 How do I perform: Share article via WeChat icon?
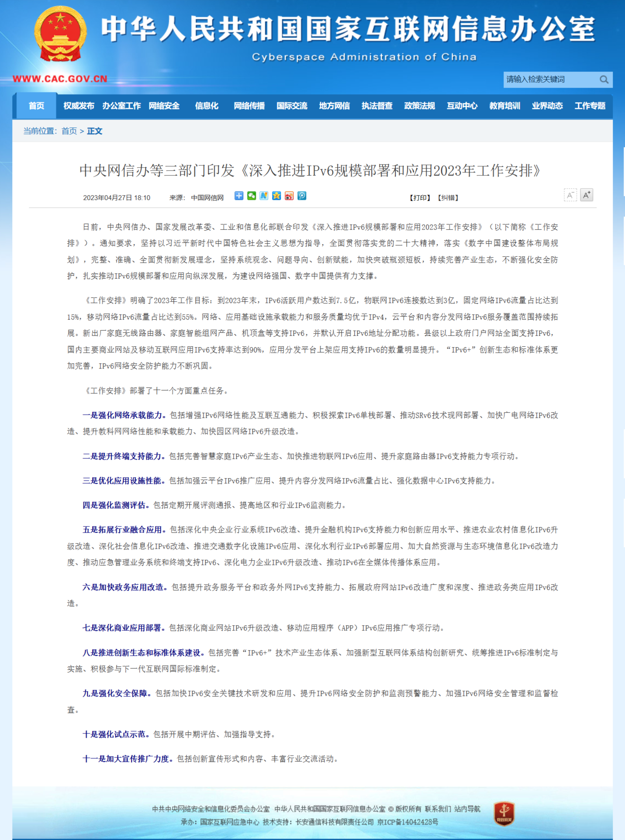coord(251,196)
